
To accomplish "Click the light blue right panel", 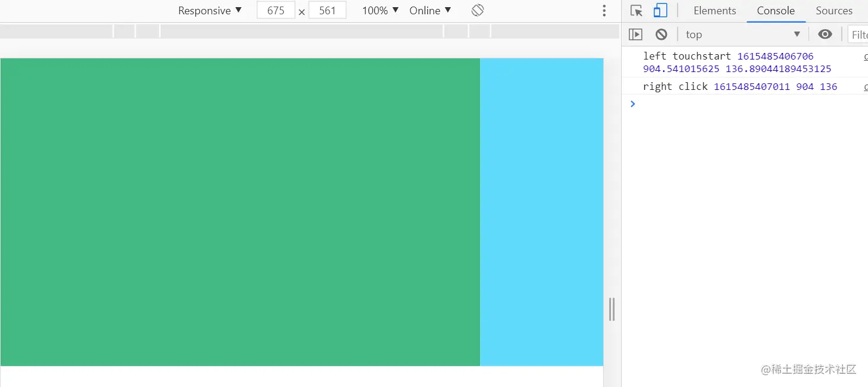I will point(541,212).
